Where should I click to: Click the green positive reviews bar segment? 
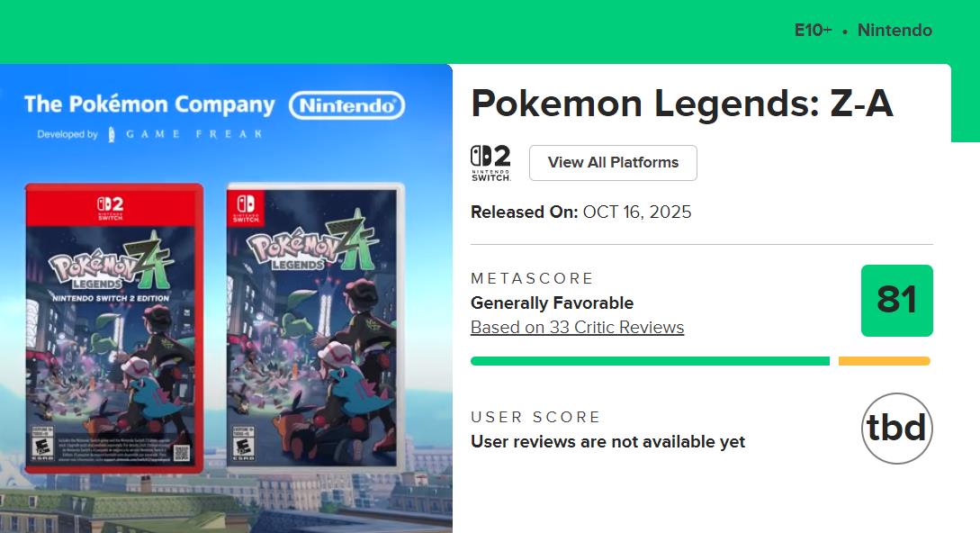tap(650, 361)
